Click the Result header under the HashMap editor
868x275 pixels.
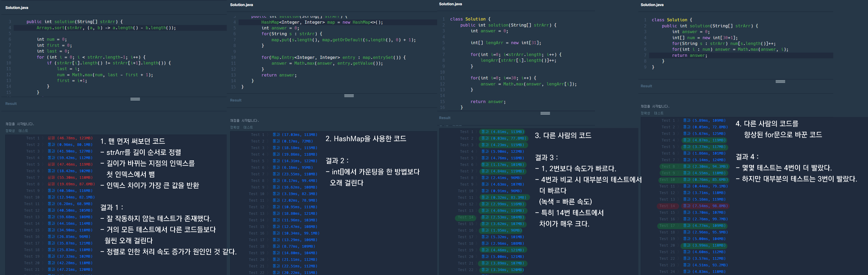coord(236,100)
